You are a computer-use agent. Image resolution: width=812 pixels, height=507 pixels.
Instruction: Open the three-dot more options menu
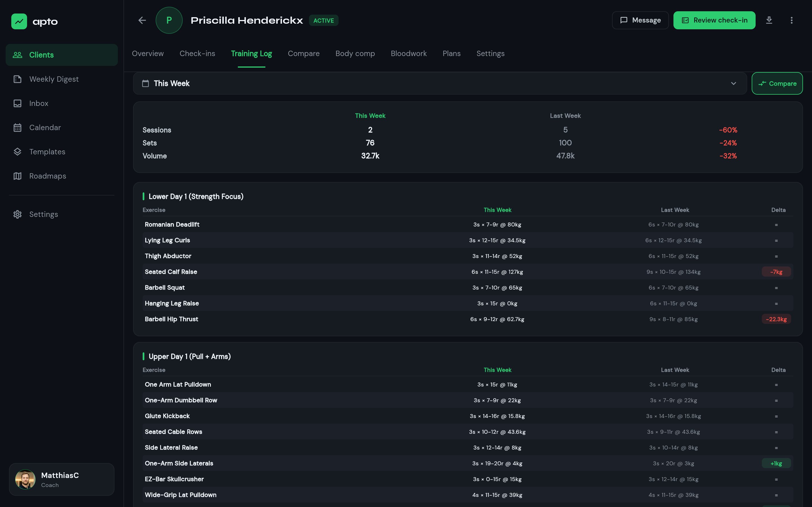pyautogui.click(x=791, y=21)
